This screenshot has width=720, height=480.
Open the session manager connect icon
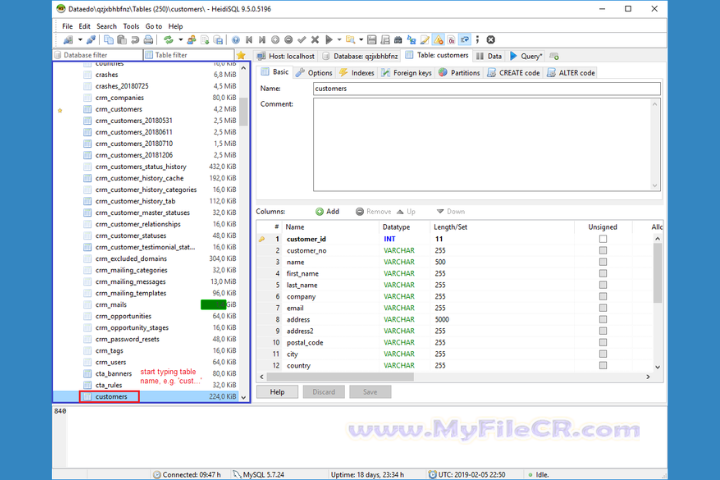pyautogui.click(x=68, y=40)
